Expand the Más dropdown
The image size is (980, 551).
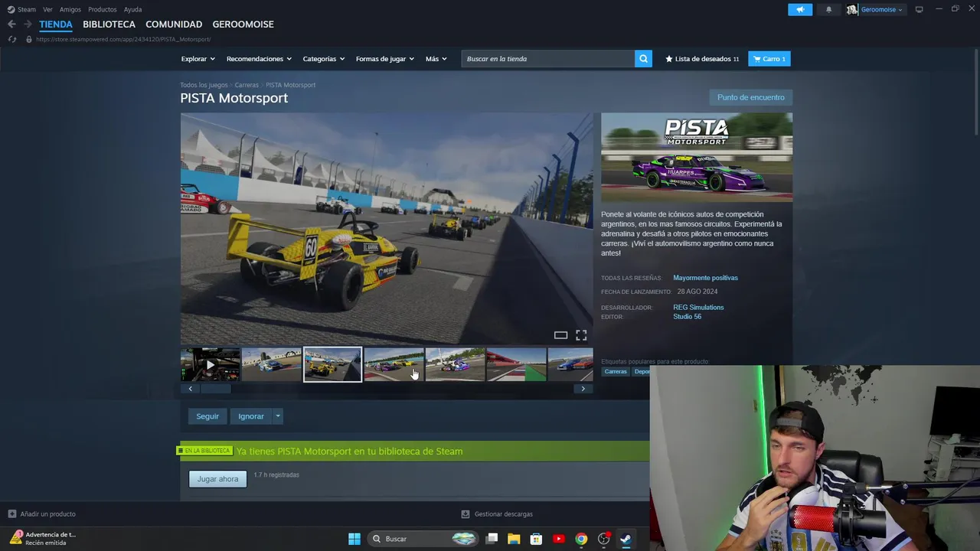pos(436,59)
